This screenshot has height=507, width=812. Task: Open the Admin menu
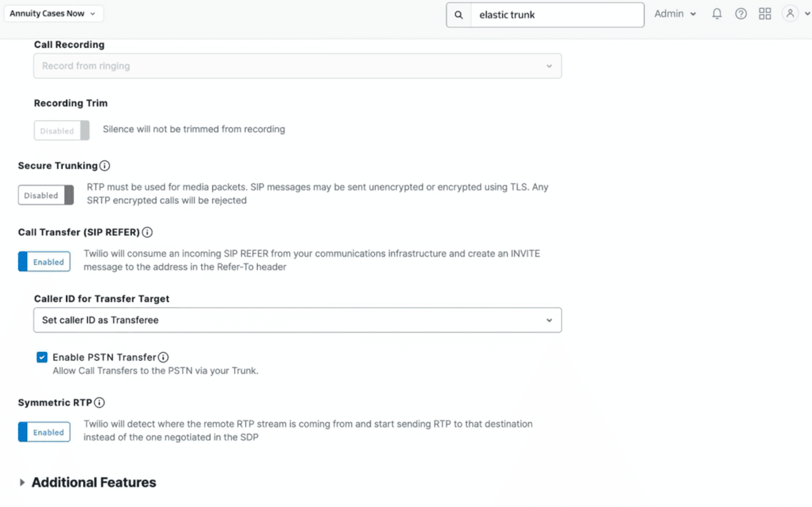pos(675,14)
